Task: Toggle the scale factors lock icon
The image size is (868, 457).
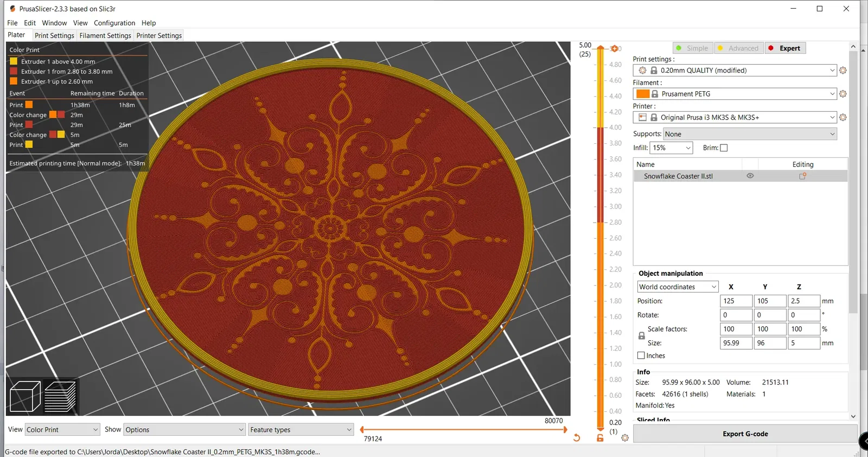Action: tap(642, 336)
